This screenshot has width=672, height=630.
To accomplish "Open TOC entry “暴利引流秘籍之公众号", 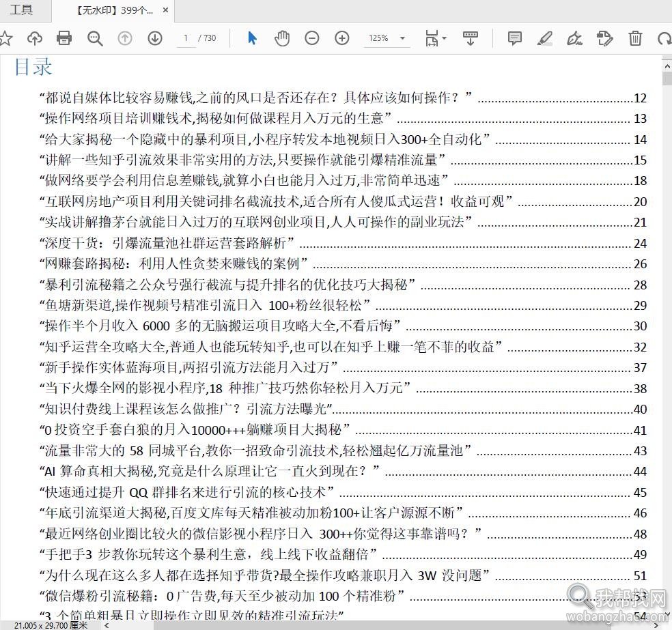I will click(x=343, y=285).
